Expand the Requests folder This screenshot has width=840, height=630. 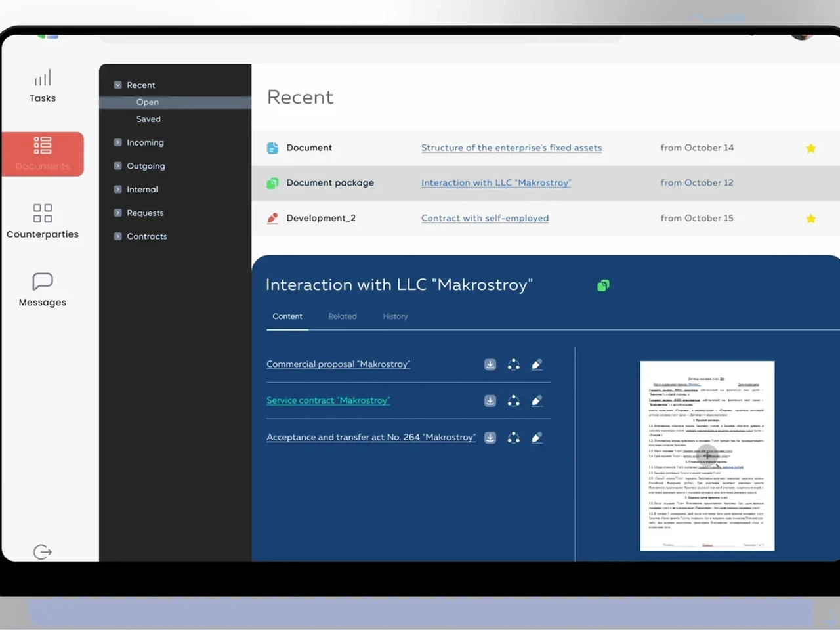pyautogui.click(x=118, y=213)
